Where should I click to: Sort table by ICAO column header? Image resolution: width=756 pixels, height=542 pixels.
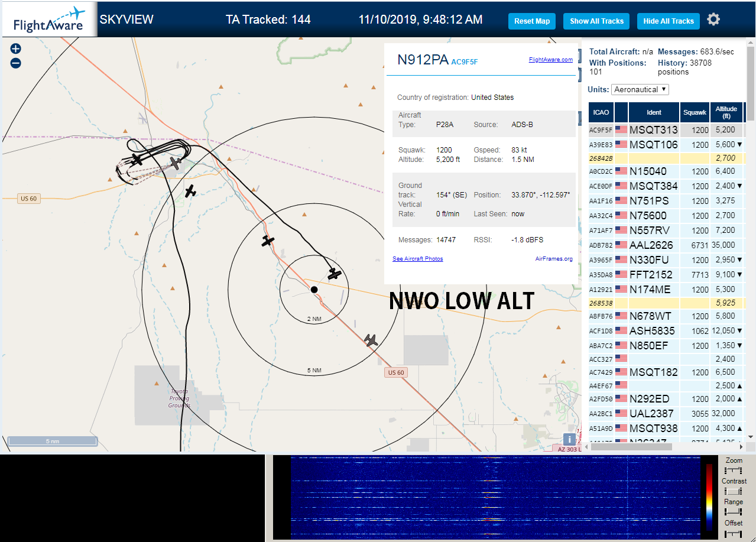click(x=601, y=112)
